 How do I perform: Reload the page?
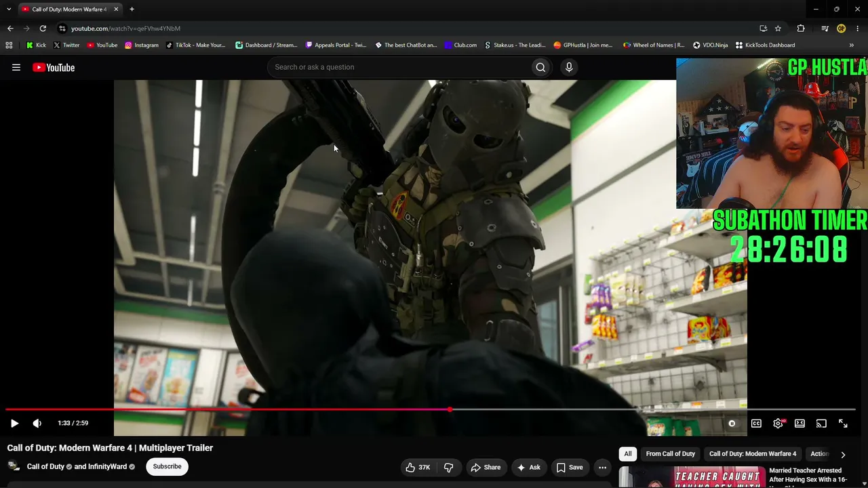pyautogui.click(x=43, y=28)
